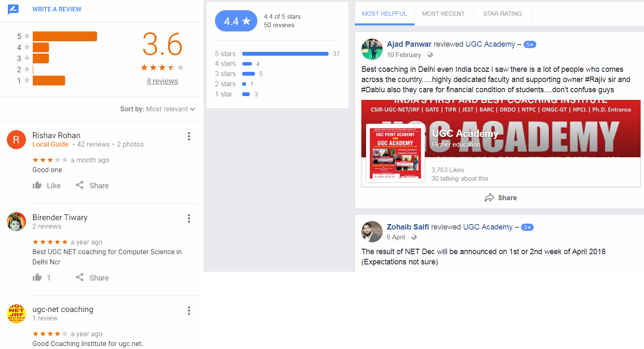Open Ajad Panwar's profile photo
This screenshot has width=644, height=349.
[372, 49]
